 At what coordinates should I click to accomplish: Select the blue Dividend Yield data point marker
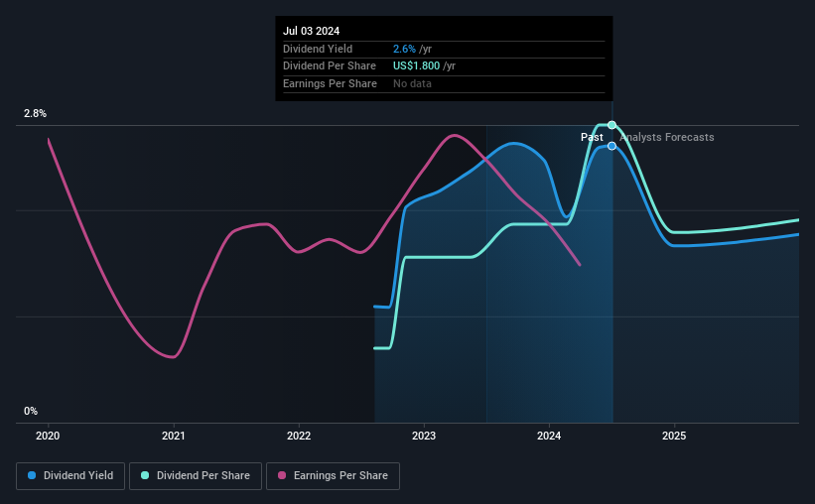tap(611, 146)
